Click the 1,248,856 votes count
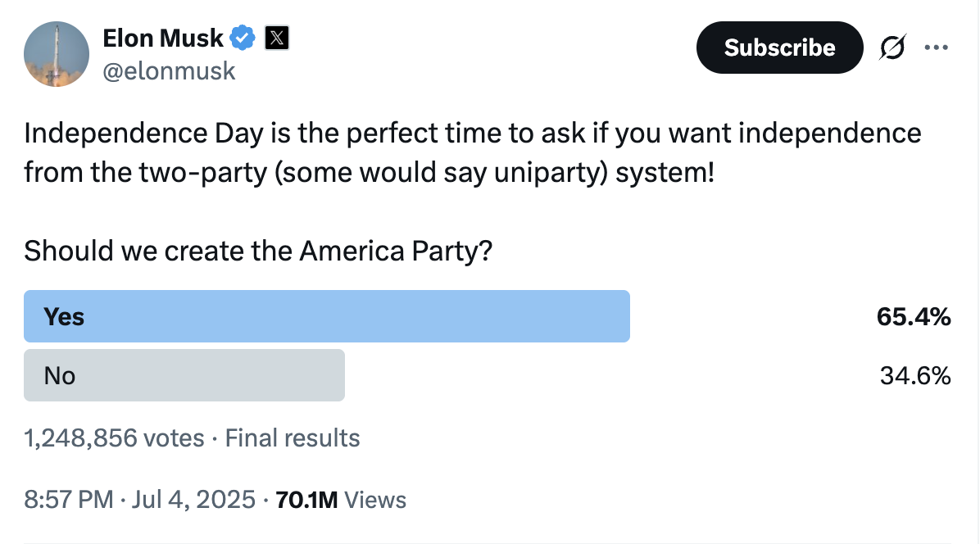This screenshot has height=544, width=980. [114, 438]
